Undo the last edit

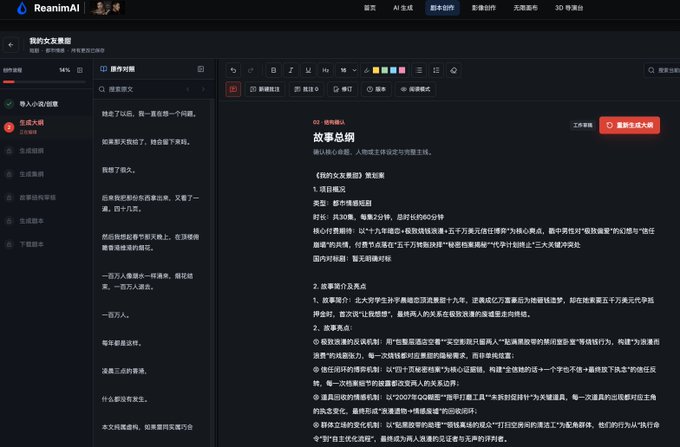click(x=233, y=70)
